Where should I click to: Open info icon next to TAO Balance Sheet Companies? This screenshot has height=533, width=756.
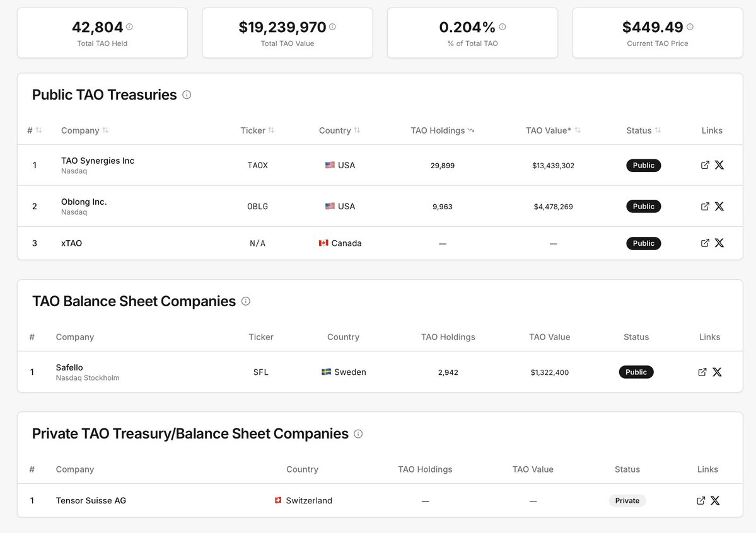[246, 301]
